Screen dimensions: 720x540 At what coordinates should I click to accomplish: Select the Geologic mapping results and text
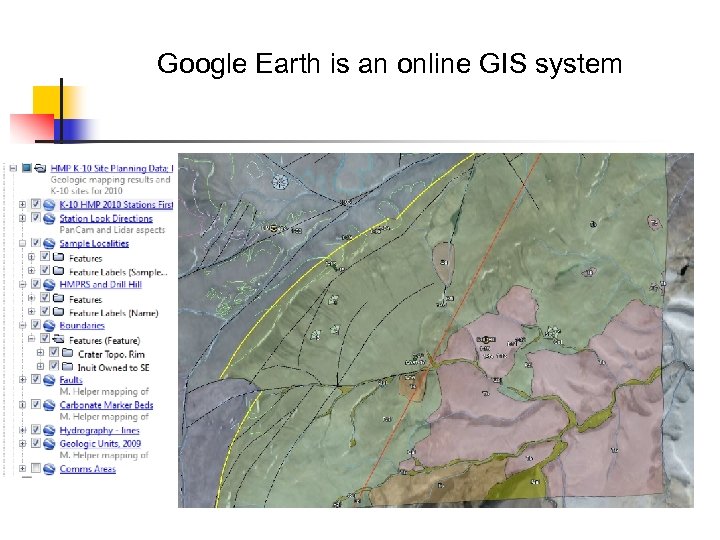click(111, 180)
